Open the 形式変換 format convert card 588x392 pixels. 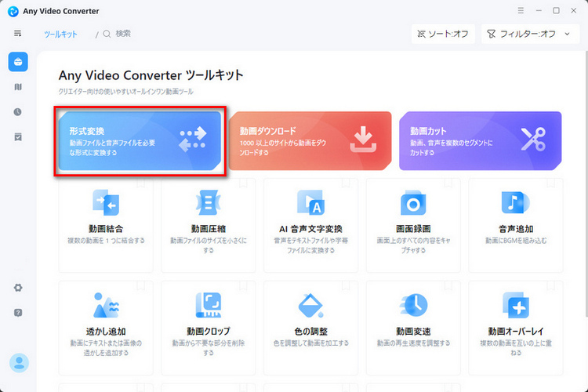tap(140, 140)
